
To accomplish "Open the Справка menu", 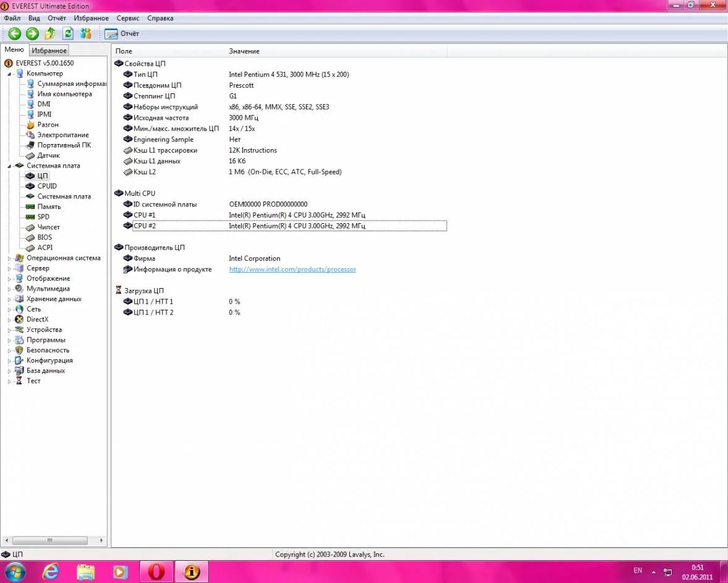I will [x=160, y=18].
